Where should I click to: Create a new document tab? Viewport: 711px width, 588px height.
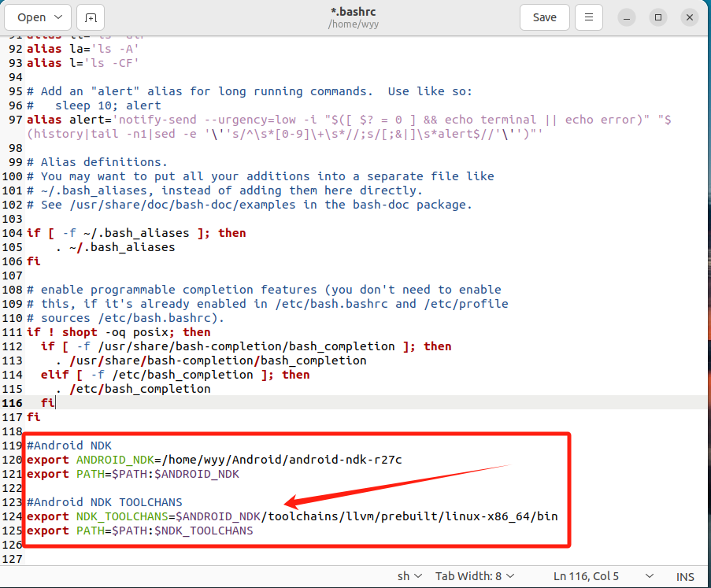pyautogui.click(x=91, y=17)
